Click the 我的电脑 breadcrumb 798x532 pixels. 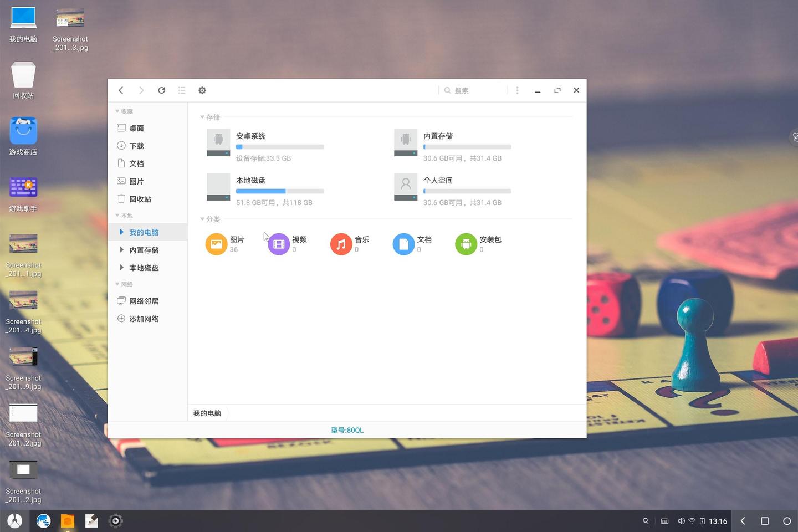[207, 413]
